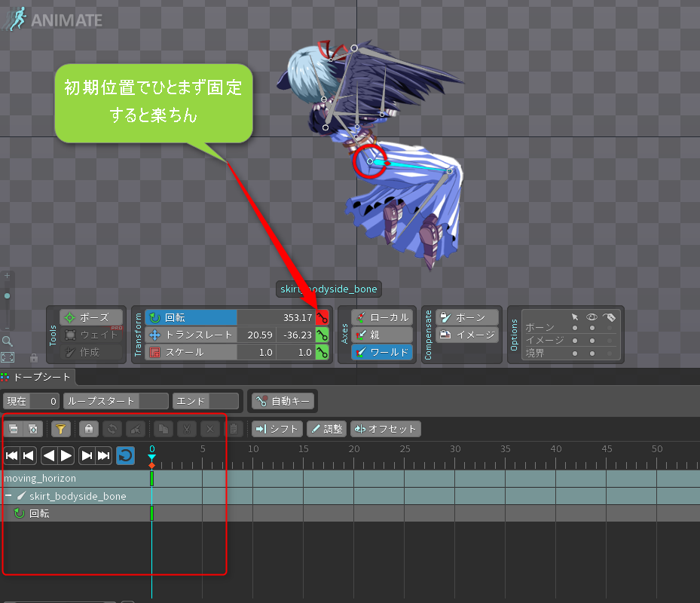Toggle イメージ (Image) compensation
This screenshot has width=700, height=603.
tap(467, 335)
